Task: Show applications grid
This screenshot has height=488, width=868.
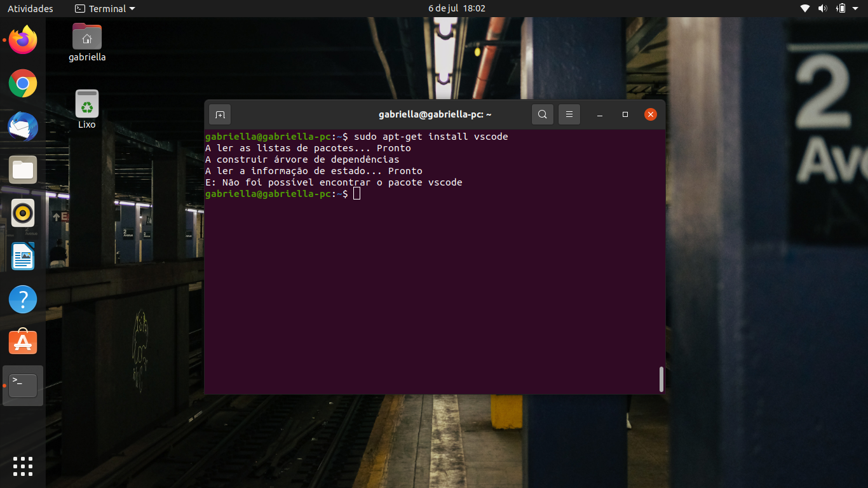Action: (23, 466)
